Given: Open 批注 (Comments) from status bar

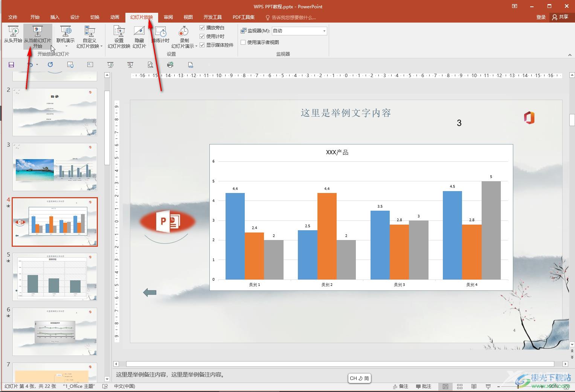Looking at the screenshot, I should point(424,386).
